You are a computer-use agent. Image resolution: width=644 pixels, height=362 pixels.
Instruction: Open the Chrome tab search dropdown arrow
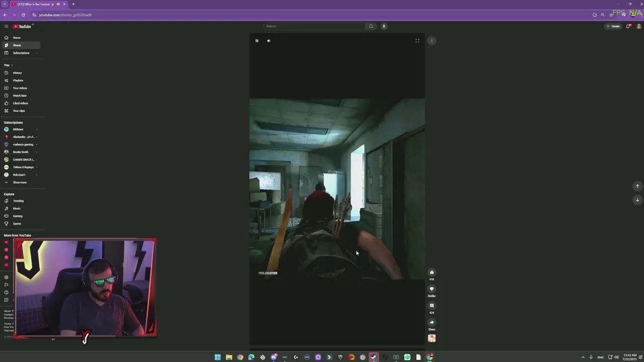coord(5,4)
